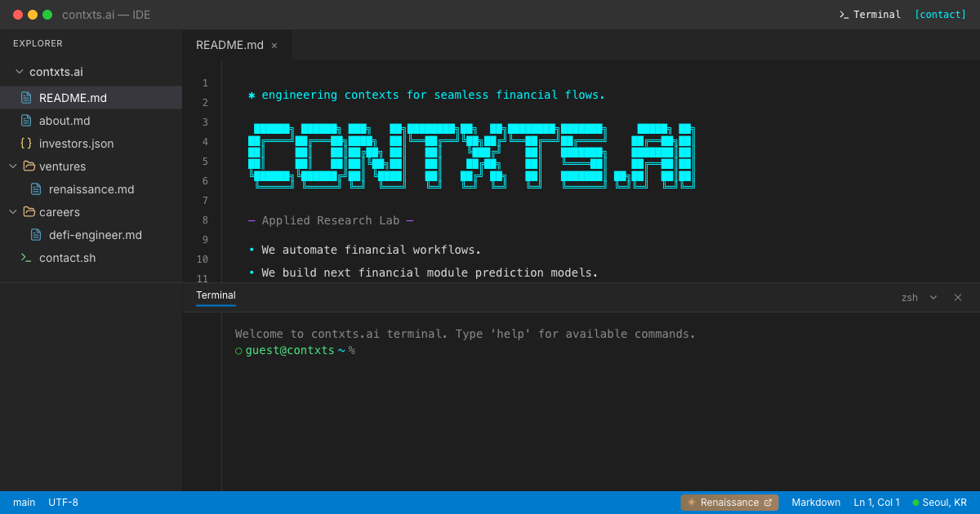Click the contact.sh shell script icon
The width and height of the screenshot is (980, 514).
pyautogui.click(x=27, y=258)
